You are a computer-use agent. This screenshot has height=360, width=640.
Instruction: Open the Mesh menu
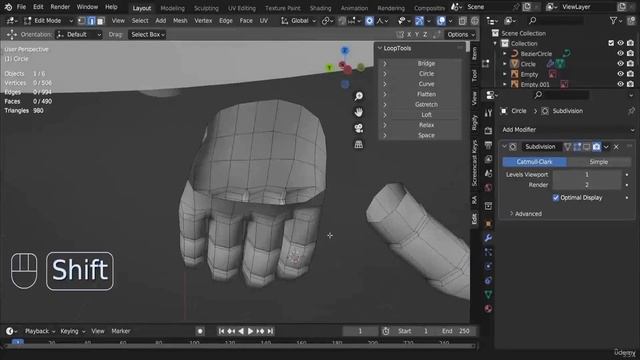coord(180,21)
